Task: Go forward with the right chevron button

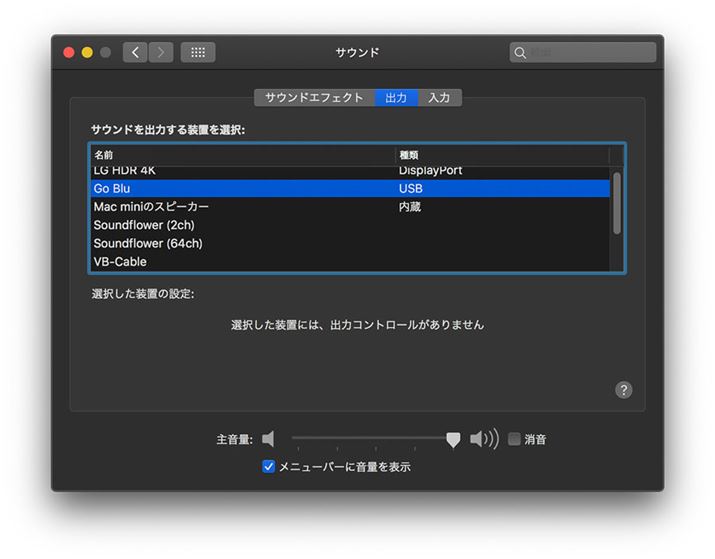Action: [161, 52]
